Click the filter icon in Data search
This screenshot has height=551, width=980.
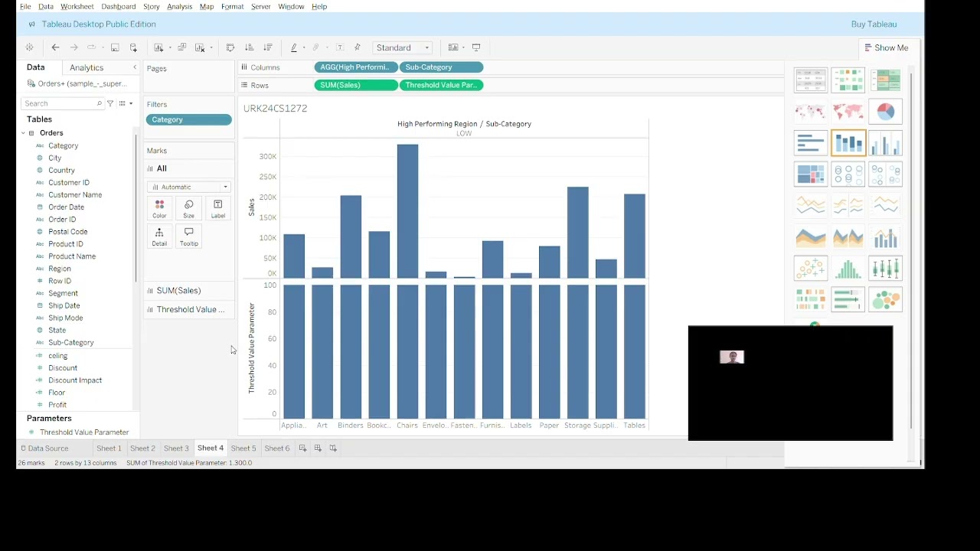point(110,103)
